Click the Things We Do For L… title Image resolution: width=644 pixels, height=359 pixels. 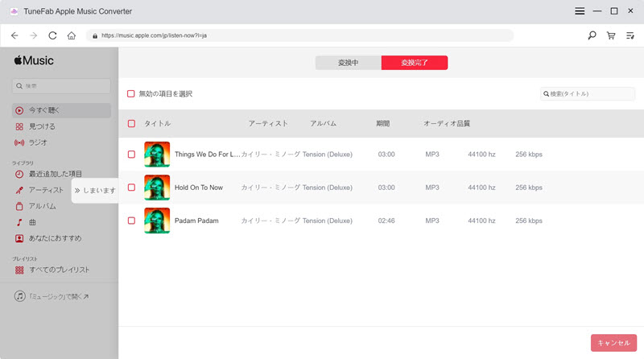pyautogui.click(x=207, y=155)
